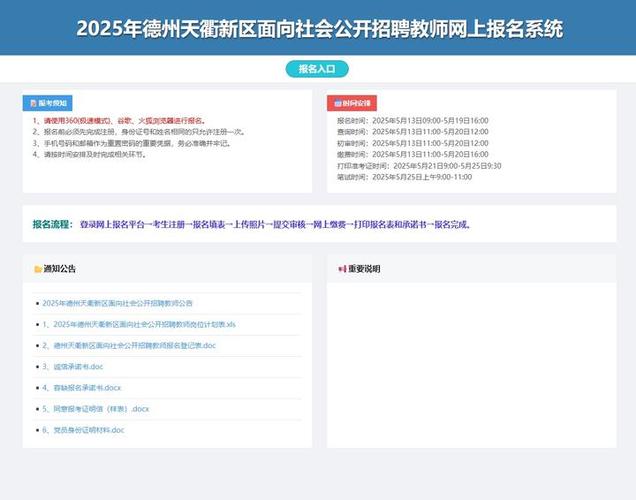Viewport: 636px width, 500px height.
Task: Select the 查询时间 schedule line
Action: (413, 132)
